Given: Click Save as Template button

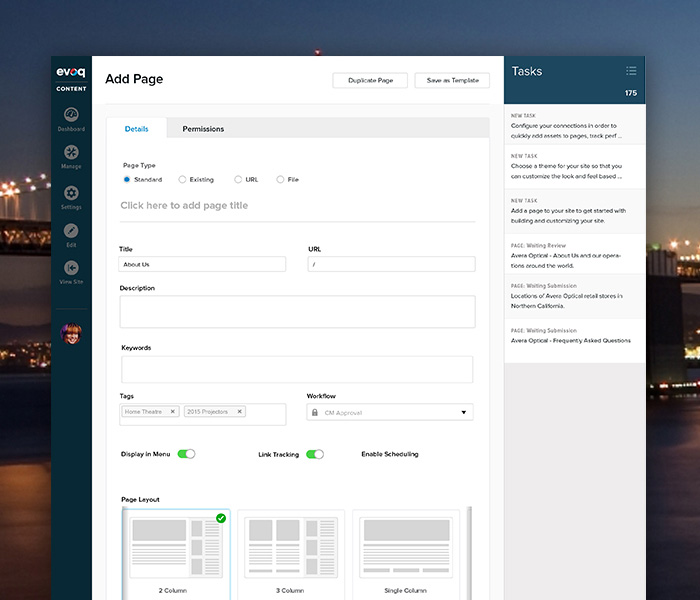Looking at the screenshot, I should (x=452, y=80).
